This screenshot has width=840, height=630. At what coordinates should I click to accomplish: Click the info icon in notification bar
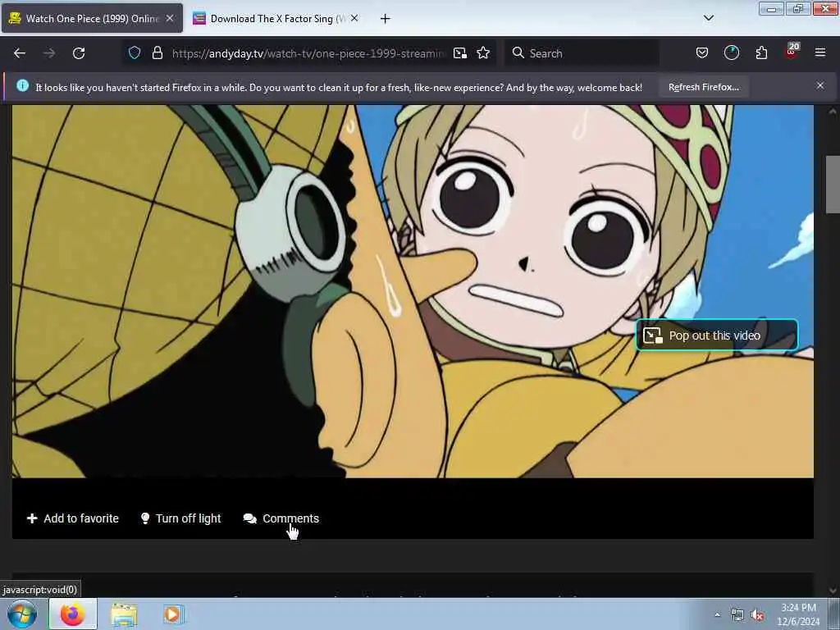(x=22, y=85)
